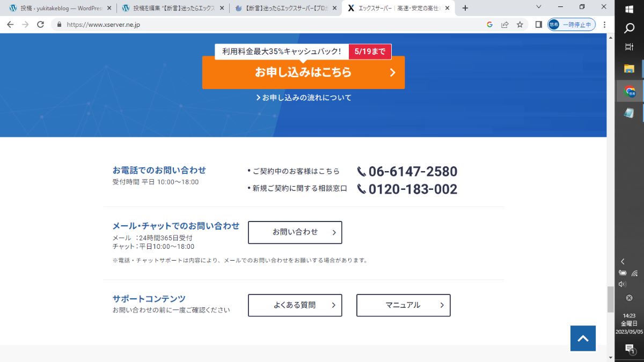Open the Wi-Fi network icon in the tray

634,273
